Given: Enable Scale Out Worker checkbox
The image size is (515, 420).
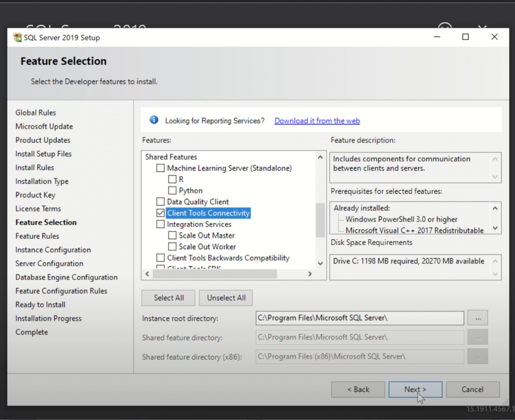Looking at the screenshot, I should [172, 247].
